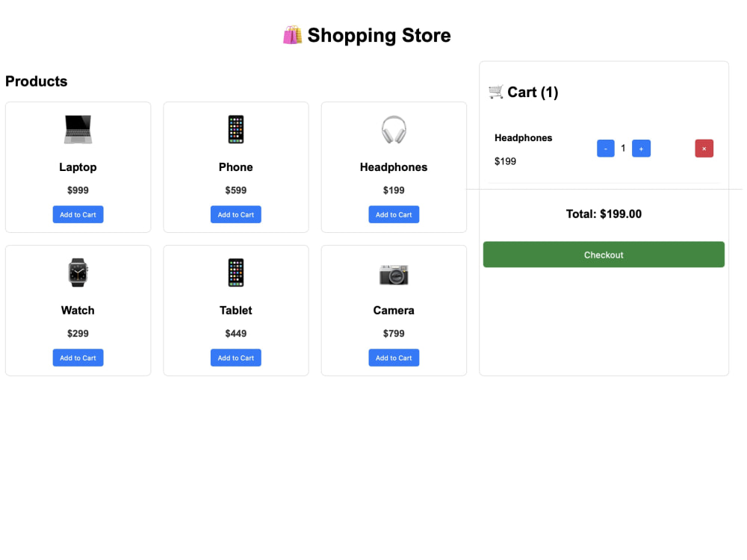Add Headphones to the cart again

click(394, 215)
